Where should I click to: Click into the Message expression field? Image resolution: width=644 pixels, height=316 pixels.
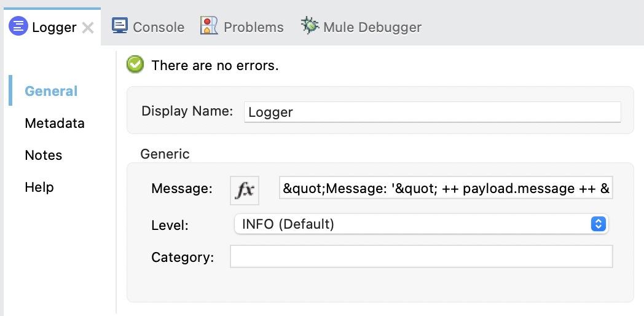pyautogui.click(x=446, y=189)
